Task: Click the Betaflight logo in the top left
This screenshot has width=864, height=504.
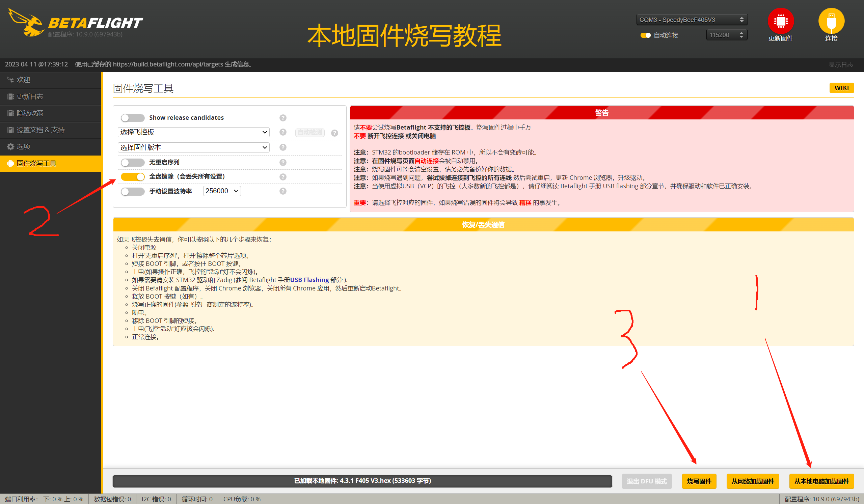Action: [x=75, y=22]
